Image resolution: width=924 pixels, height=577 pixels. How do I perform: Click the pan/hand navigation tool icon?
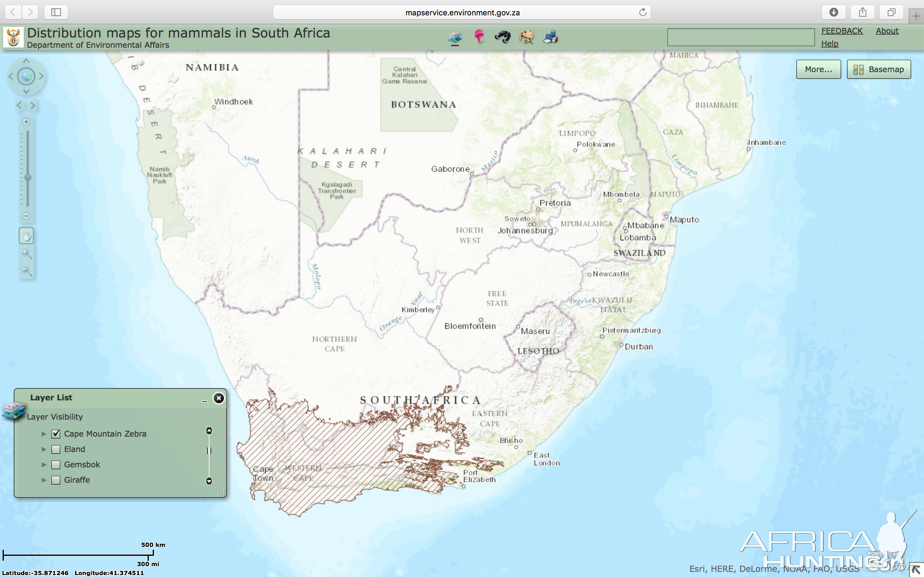tap(26, 236)
